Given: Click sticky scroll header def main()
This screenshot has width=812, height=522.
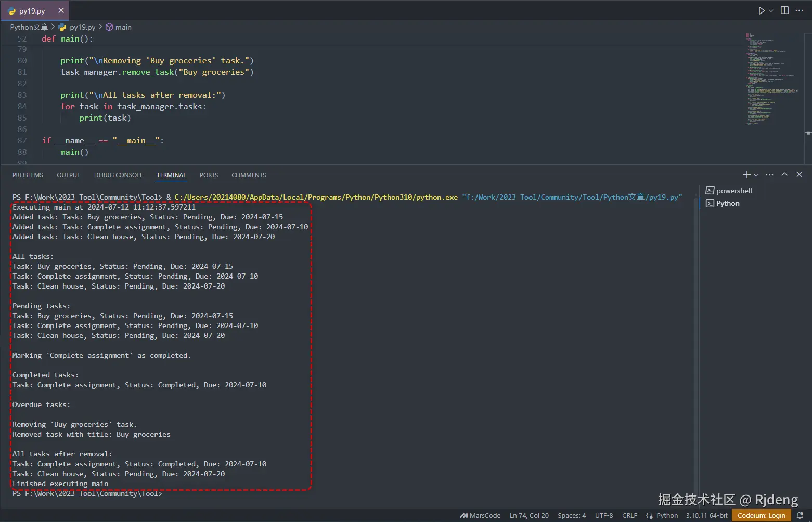Looking at the screenshot, I should (68, 38).
